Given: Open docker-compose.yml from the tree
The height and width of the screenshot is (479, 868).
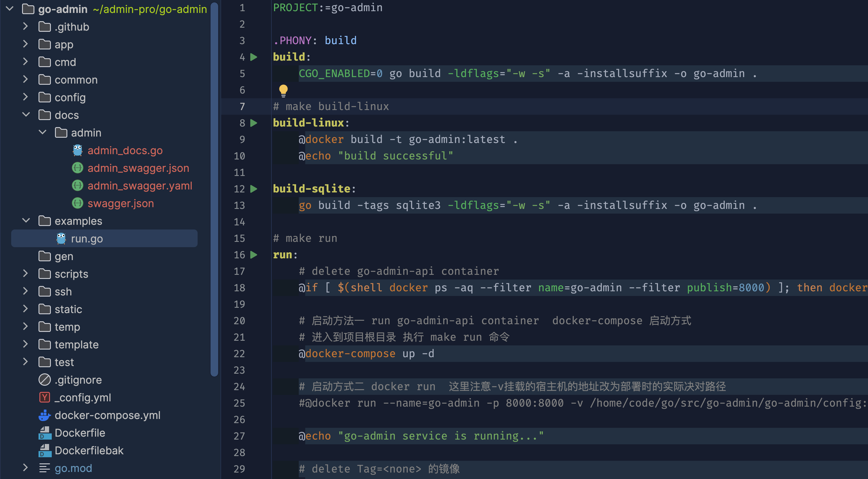Looking at the screenshot, I should click(108, 415).
